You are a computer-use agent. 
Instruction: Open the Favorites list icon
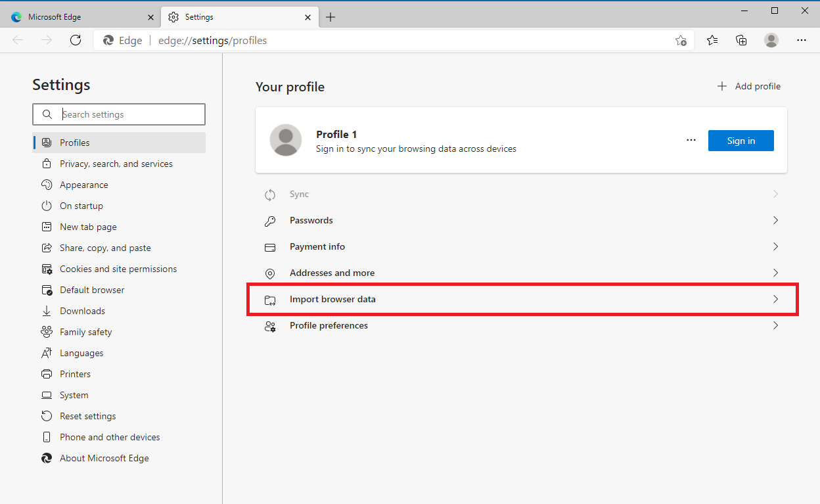712,40
